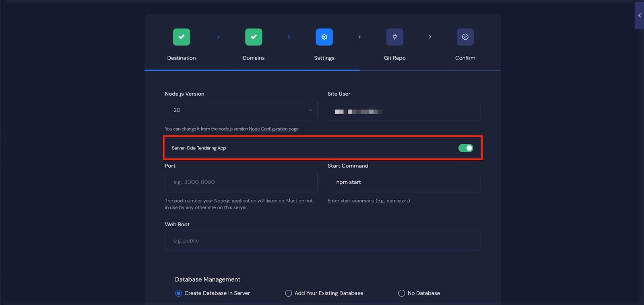Click the Git Repo plug step icon

tap(394, 37)
